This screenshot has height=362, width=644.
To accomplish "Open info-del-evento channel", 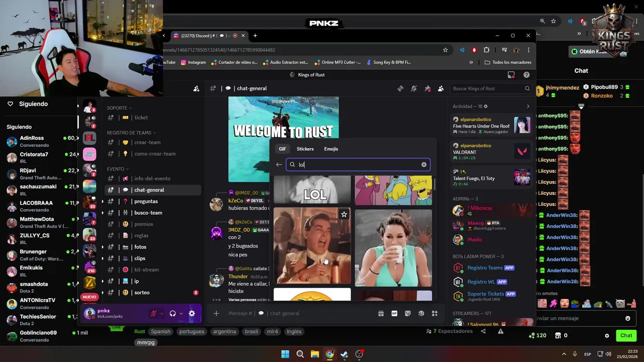I will pos(152,178).
